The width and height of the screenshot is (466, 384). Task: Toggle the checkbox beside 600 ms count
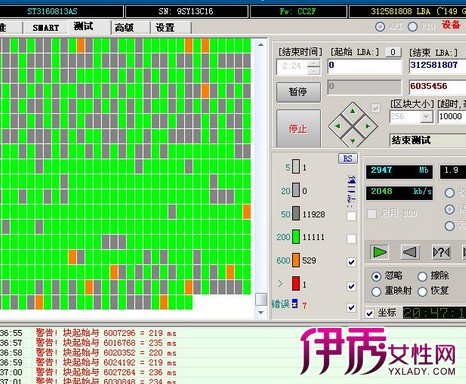(x=351, y=262)
